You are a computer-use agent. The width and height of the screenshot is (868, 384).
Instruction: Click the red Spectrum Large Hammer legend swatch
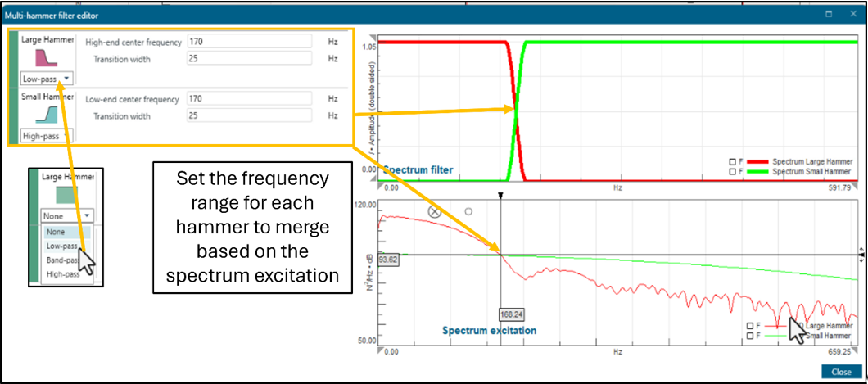(758, 160)
